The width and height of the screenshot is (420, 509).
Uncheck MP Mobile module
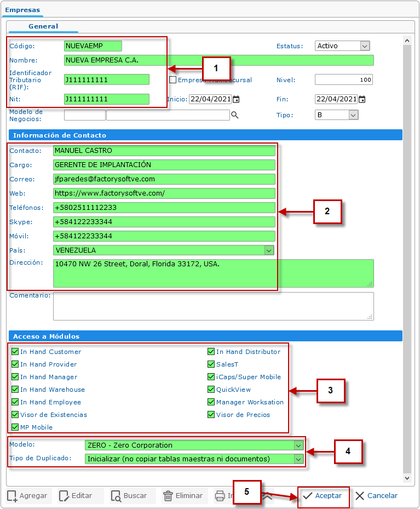(15, 427)
